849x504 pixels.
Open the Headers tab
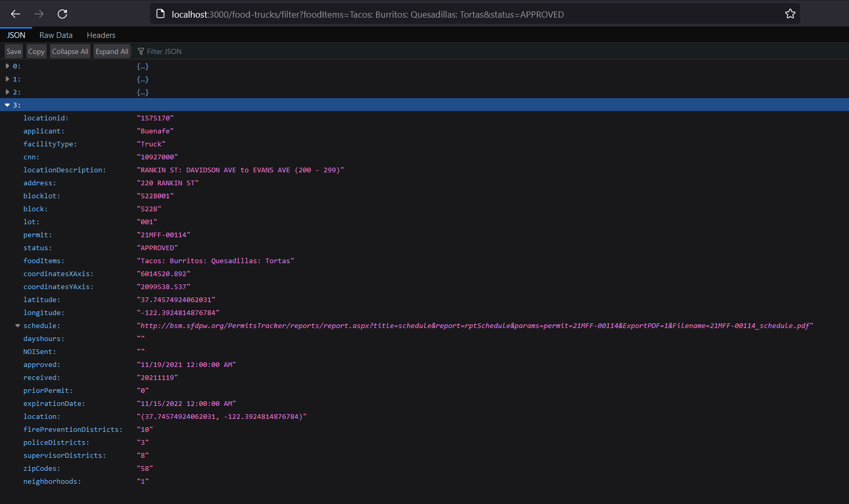[x=101, y=35]
